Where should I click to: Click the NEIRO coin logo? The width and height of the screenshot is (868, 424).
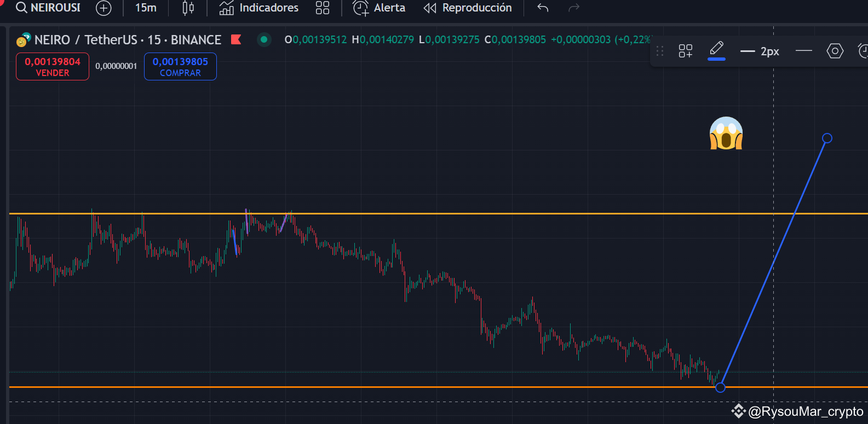22,40
